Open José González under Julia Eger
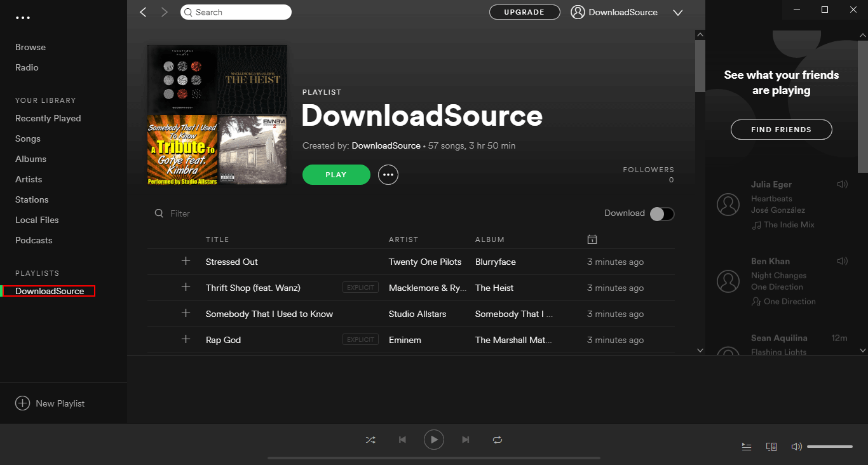 click(x=778, y=210)
